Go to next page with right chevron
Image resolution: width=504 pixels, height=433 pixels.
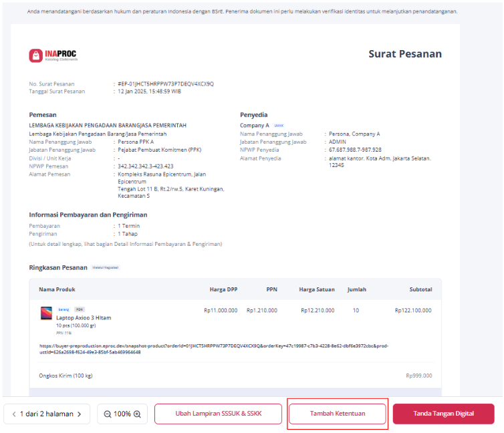click(x=79, y=414)
